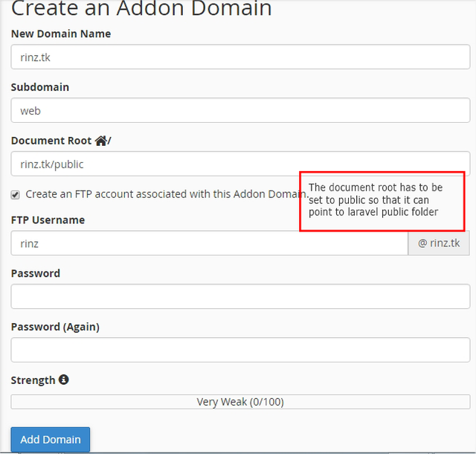Click the FTP Username label
This screenshot has width=476, height=454.
coord(48,220)
